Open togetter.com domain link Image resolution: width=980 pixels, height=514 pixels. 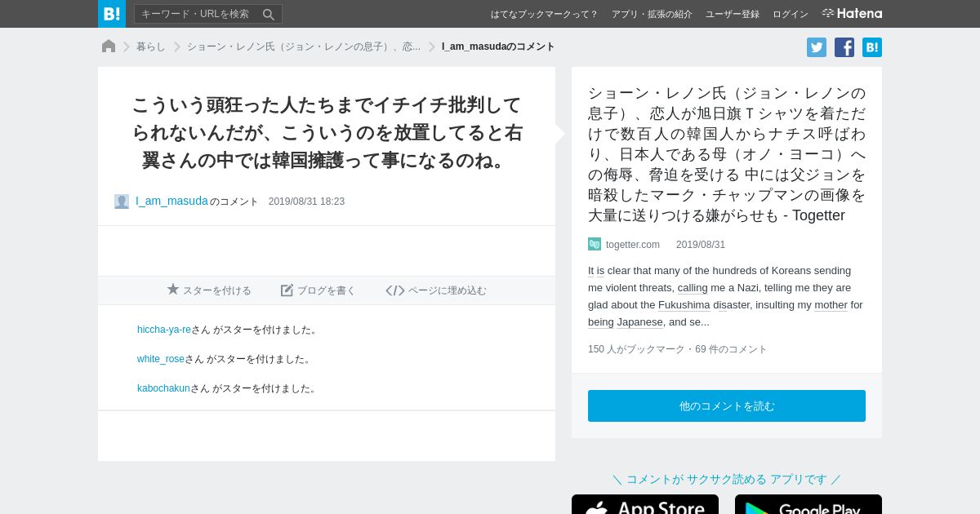tap(633, 245)
